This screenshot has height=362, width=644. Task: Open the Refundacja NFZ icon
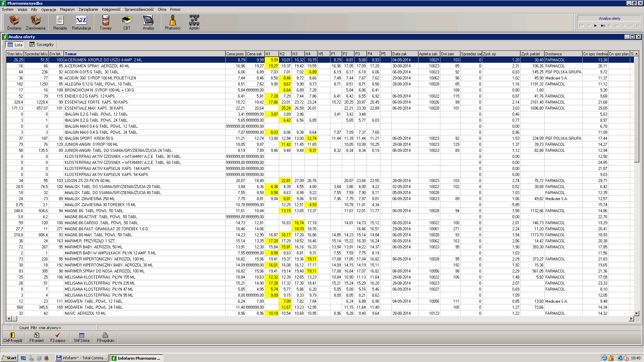(x=81, y=22)
